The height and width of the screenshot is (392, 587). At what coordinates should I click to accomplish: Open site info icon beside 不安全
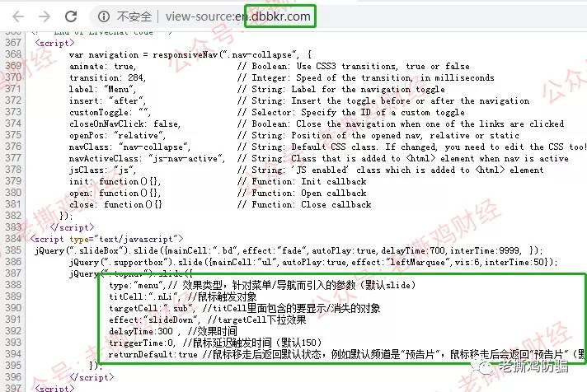[x=104, y=16]
